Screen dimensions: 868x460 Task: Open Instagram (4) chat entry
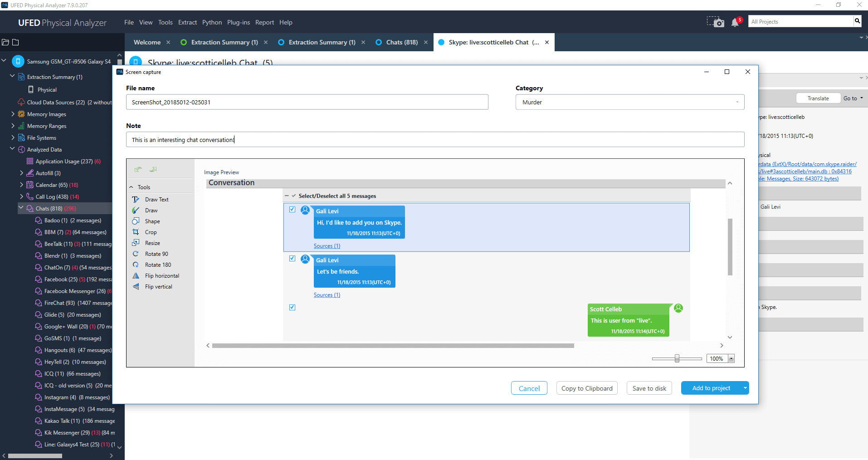(x=73, y=397)
